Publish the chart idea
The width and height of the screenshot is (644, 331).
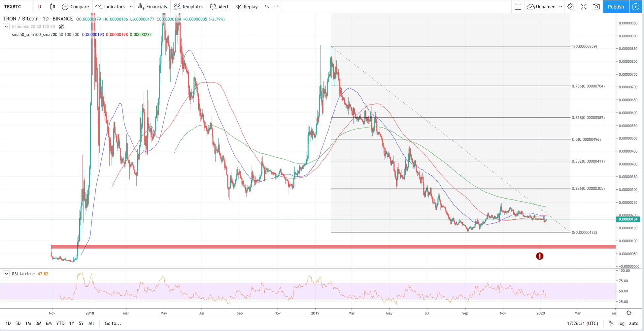click(616, 7)
